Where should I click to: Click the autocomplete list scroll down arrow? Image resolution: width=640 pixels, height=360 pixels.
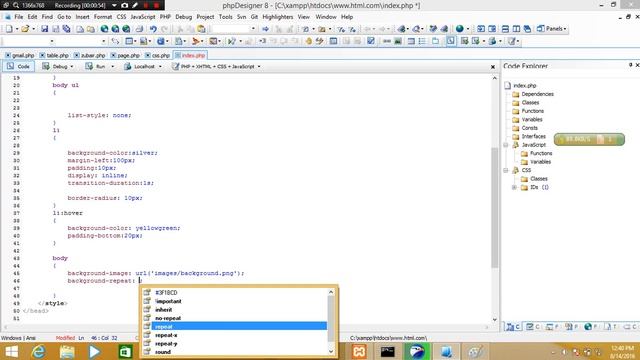331,351
